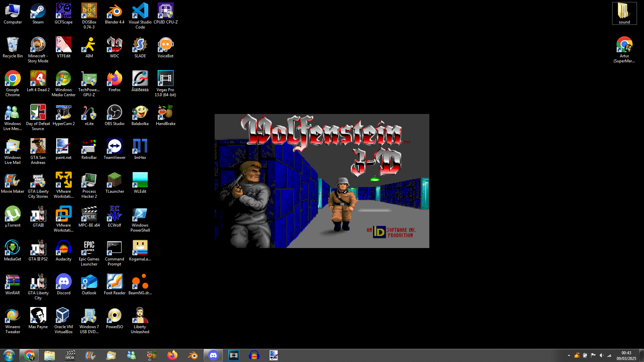644x362 pixels.
Task: Click the taskbar clock and date
Action: point(626,355)
